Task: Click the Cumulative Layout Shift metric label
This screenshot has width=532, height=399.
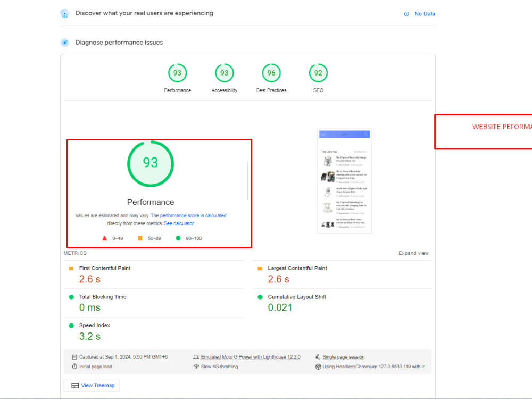Action: [297, 297]
